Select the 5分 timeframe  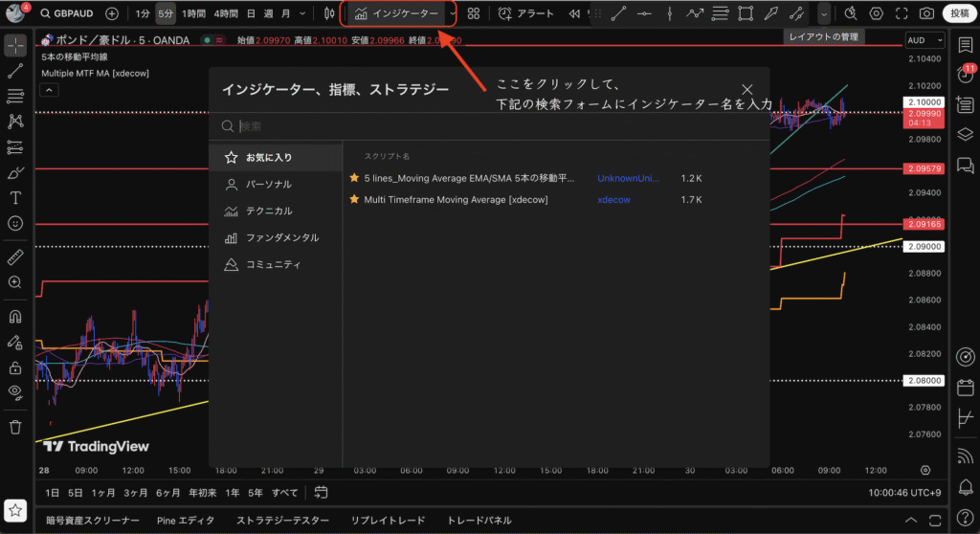pos(165,13)
